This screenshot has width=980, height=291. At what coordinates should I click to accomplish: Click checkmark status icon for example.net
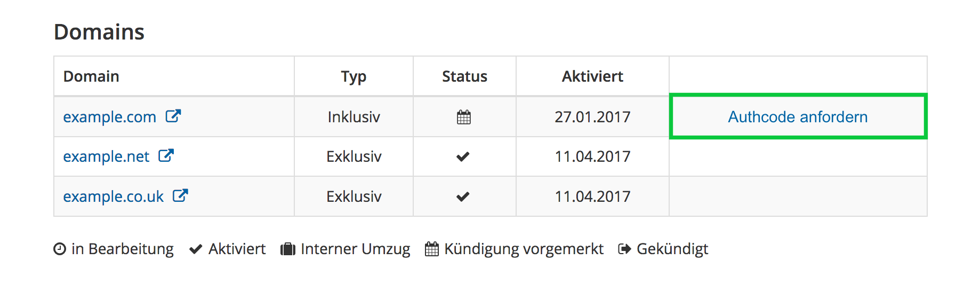463,156
